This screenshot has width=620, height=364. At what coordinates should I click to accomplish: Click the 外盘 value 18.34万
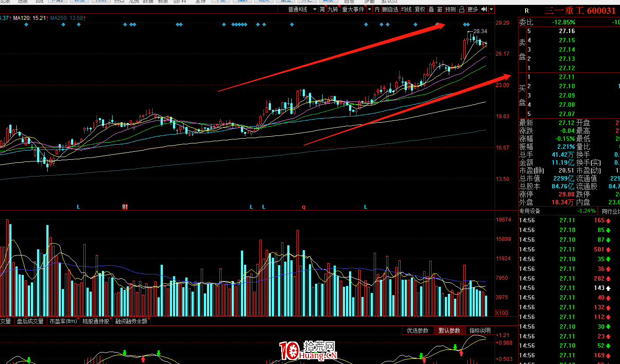click(x=564, y=202)
